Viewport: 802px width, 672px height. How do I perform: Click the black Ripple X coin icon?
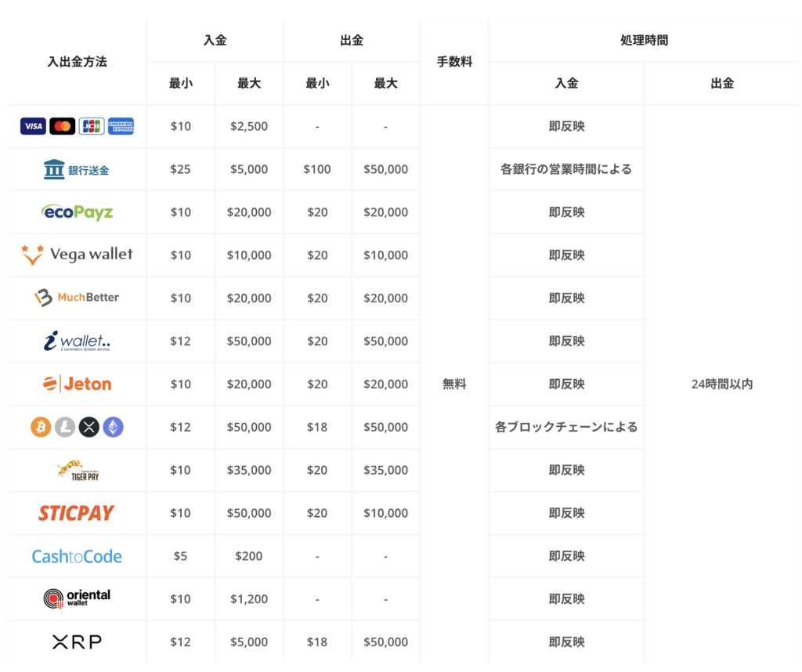pyautogui.click(x=89, y=427)
